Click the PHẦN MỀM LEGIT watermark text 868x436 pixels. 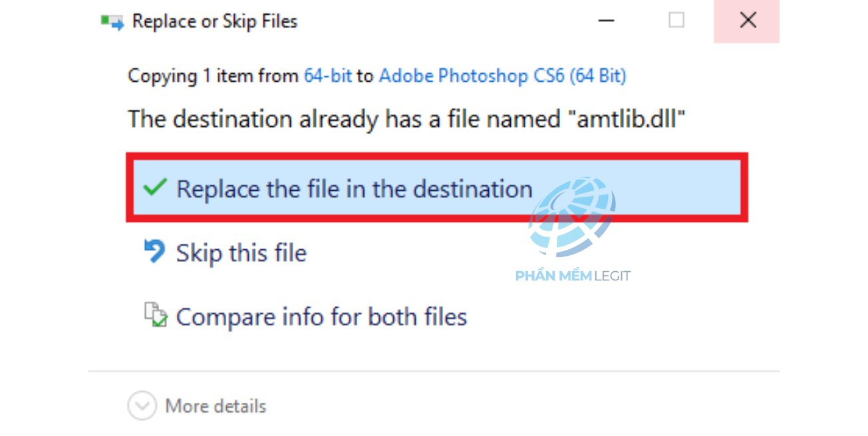coord(573,276)
